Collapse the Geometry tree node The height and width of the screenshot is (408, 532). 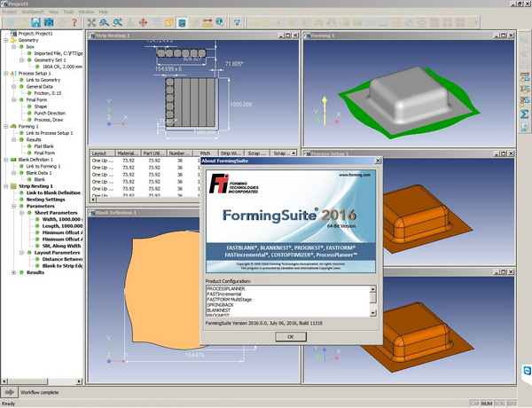coord(6,40)
